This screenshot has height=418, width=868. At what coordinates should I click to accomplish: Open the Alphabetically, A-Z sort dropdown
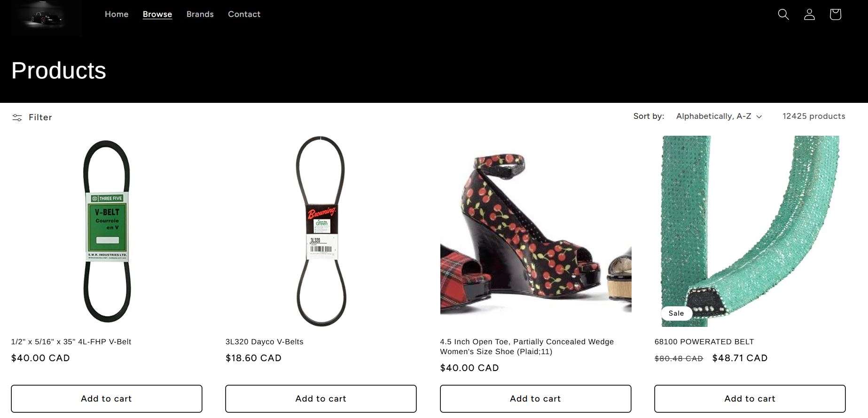[x=719, y=116]
